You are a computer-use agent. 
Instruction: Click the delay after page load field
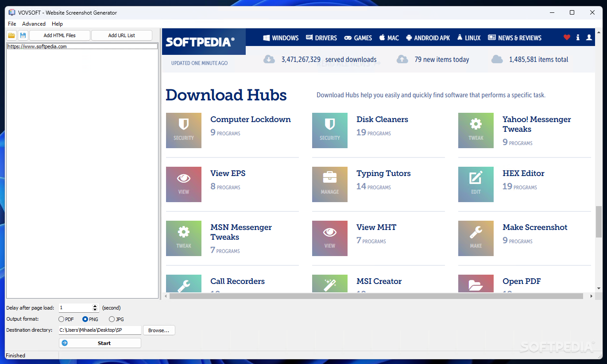click(x=75, y=308)
